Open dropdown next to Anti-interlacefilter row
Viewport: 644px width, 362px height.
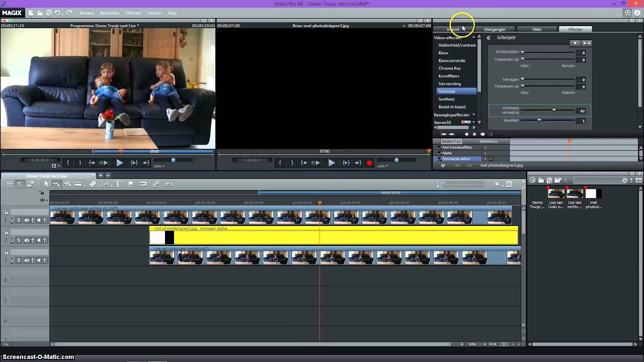click(486, 147)
